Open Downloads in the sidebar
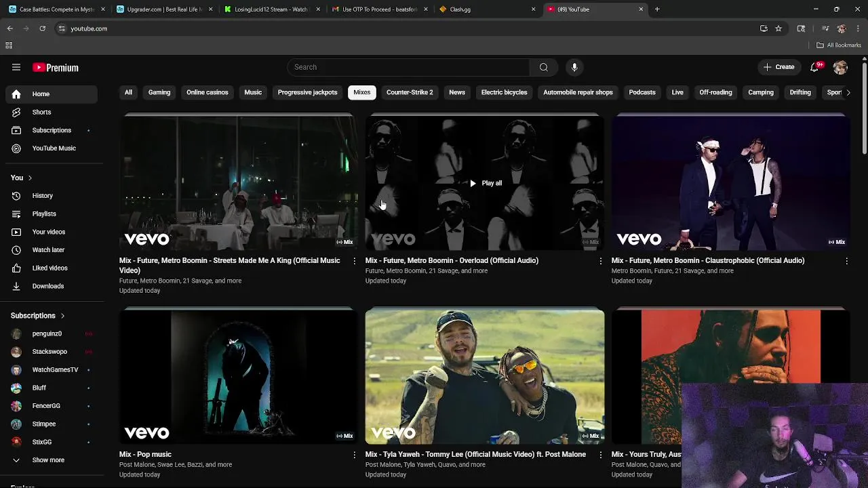This screenshot has width=868, height=488. point(52,286)
